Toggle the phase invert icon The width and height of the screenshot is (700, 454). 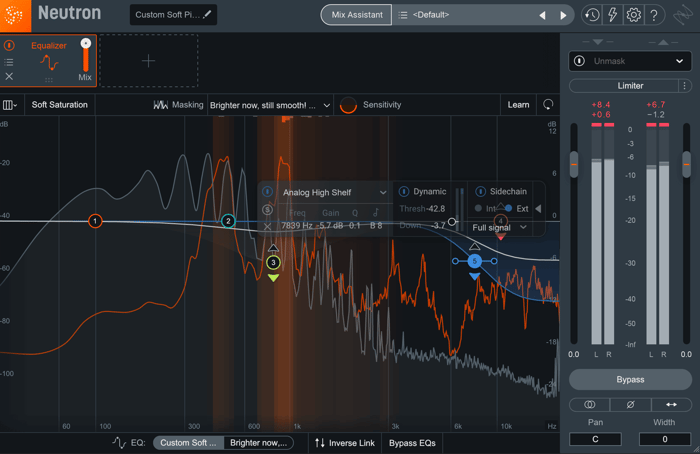[630, 404]
